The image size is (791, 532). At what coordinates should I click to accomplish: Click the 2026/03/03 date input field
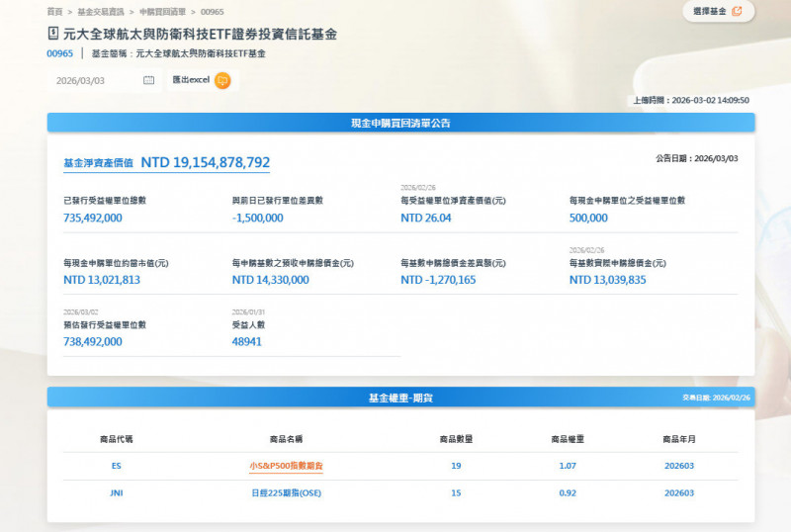click(105, 81)
